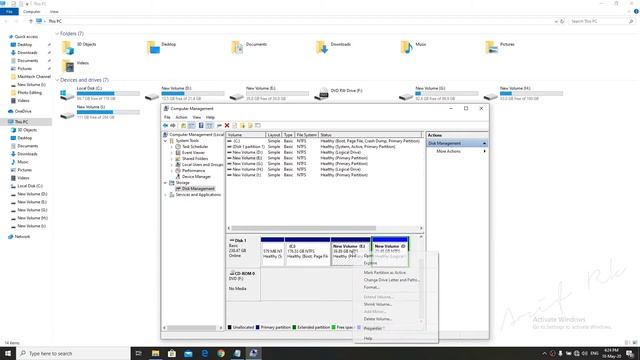Screen dimensions: 640x360
Task: Select DVD RW Drive (F:) in Devices and drives
Action: click(x=339, y=93)
